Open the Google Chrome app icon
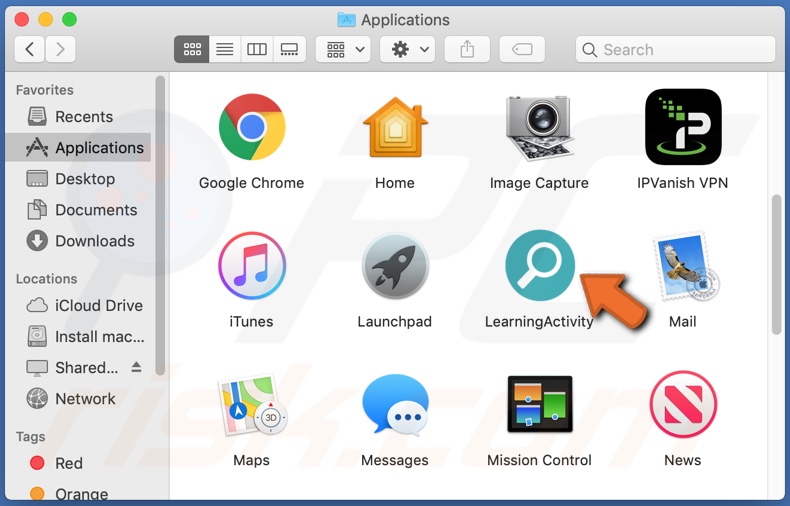 tap(252, 127)
